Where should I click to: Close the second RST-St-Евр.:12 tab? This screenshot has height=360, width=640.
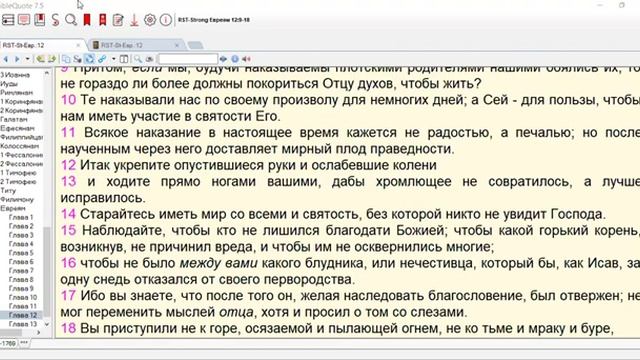tap(177, 45)
